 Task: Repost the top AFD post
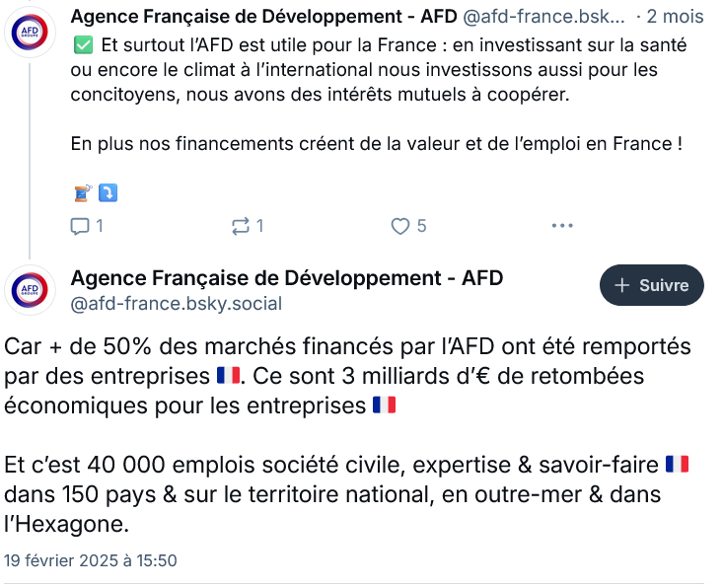click(x=240, y=226)
